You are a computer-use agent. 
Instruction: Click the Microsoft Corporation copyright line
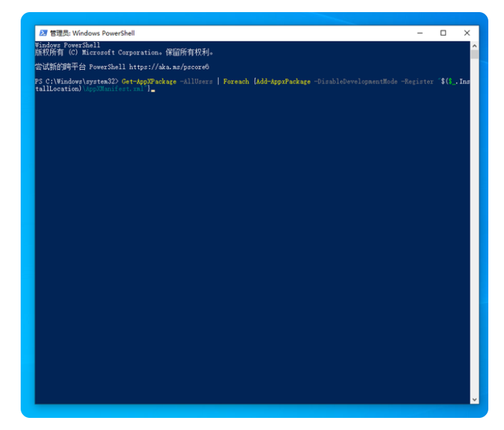point(124,52)
